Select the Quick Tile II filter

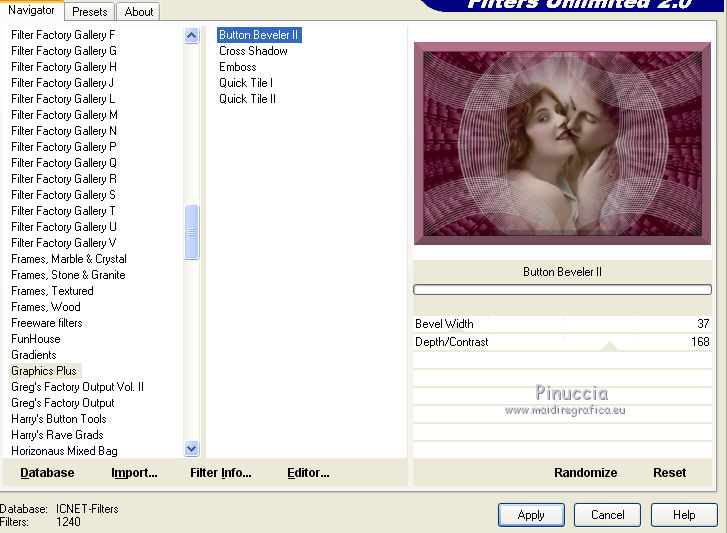(x=247, y=99)
